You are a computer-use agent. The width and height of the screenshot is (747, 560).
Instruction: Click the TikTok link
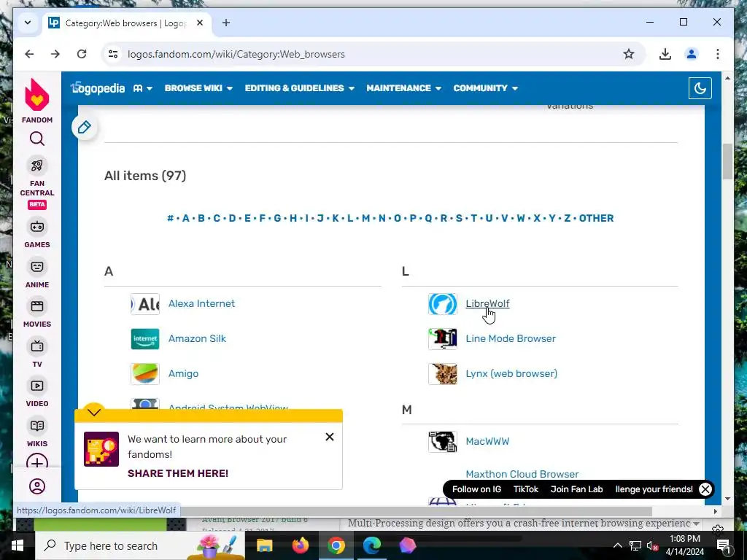tap(525, 489)
